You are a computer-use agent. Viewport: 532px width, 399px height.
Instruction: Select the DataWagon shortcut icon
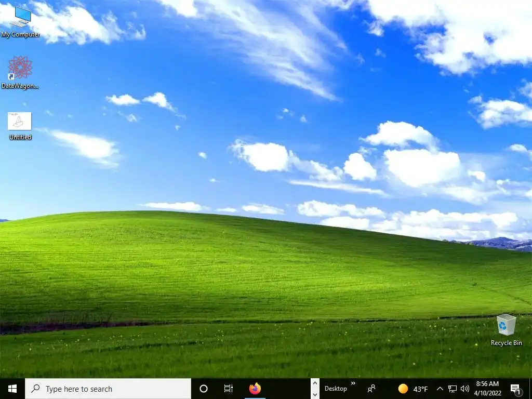(x=20, y=72)
